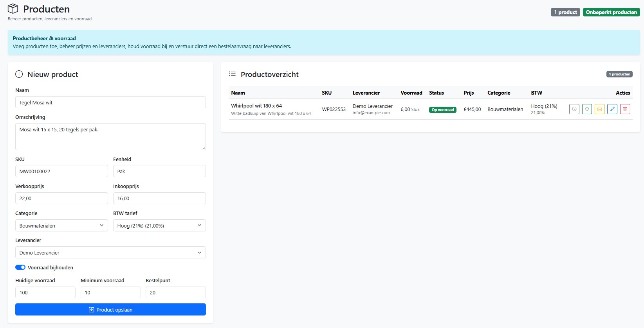Screen dimensions: 644x328
Task: Click SKU value WP022553
Action: [334, 109]
